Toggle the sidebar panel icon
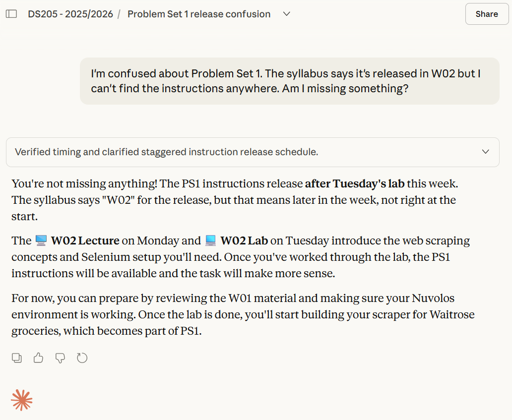Image resolution: width=512 pixels, height=420 pixels. point(11,14)
